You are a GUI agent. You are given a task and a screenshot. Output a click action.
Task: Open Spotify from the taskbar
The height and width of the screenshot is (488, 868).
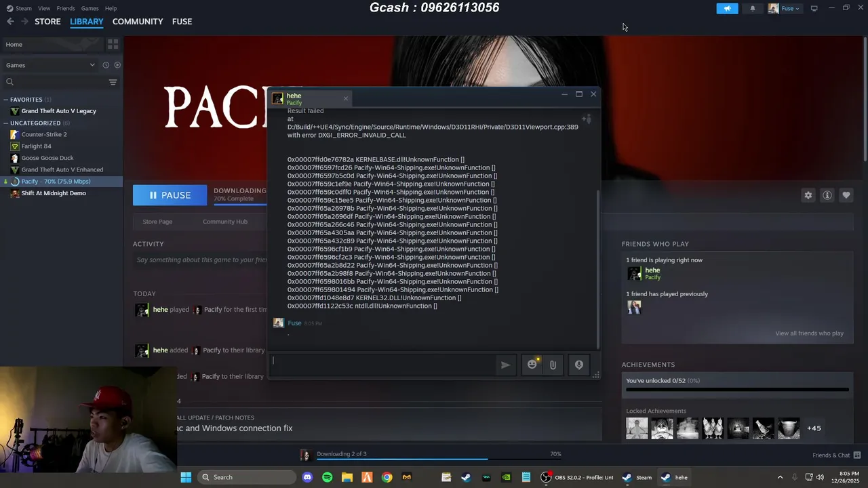point(328,477)
